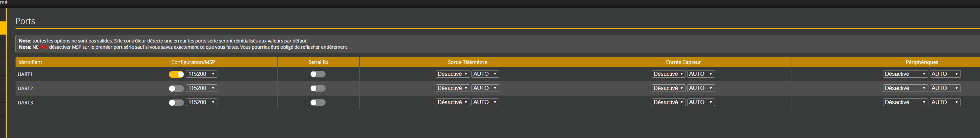Select UART2 Périphériques AUTO baud dropdown
Screen dimensions: 980x138
pos(945,88)
